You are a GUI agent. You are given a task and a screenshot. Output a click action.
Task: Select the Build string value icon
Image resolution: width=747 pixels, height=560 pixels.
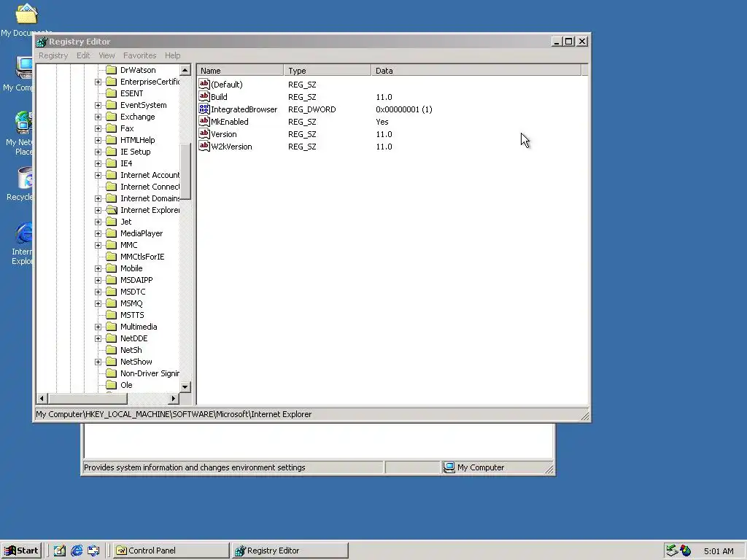point(204,97)
